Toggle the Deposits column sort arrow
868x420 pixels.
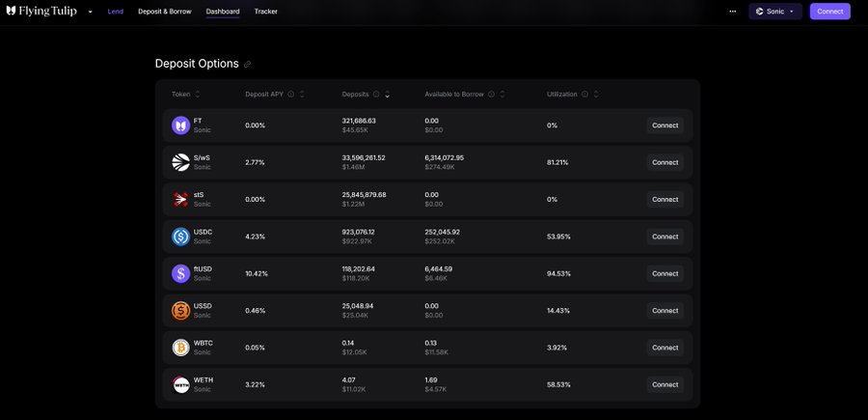point(387,95)
